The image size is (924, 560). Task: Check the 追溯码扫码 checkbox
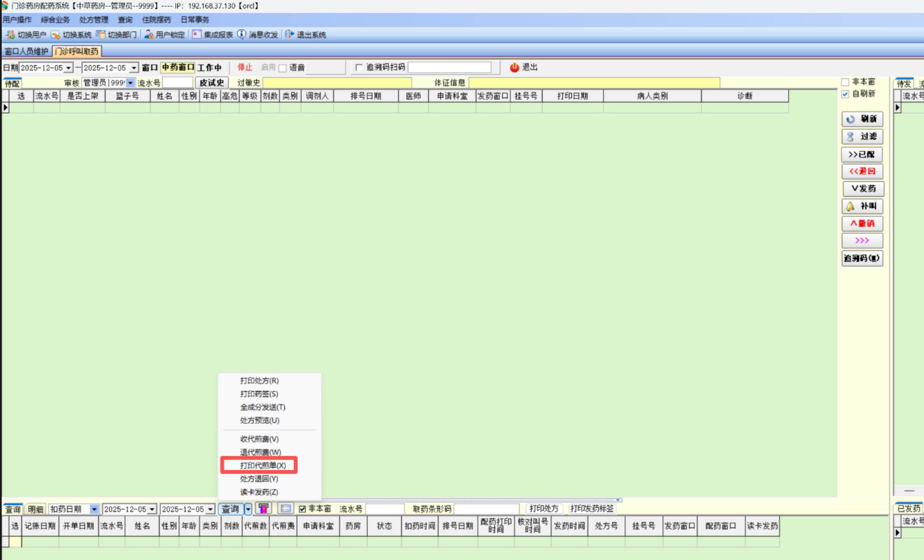click(x=359, y=67)
